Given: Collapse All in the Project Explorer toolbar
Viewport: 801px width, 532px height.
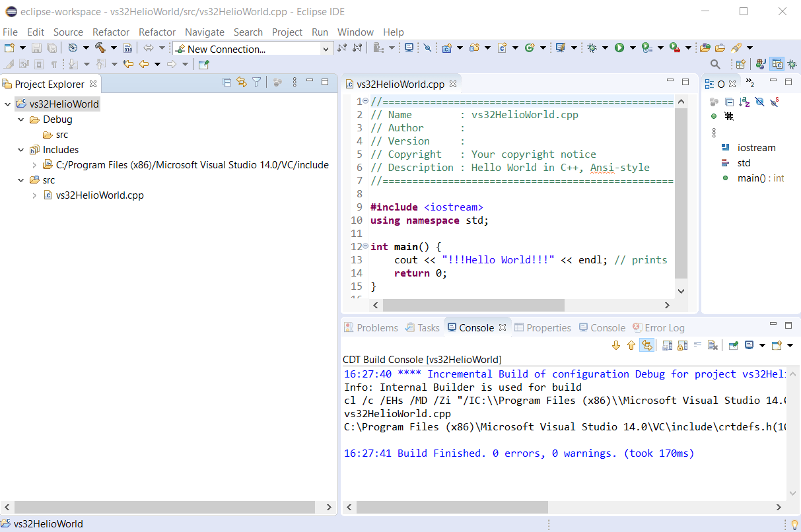Looking at the screenshot, I should [x=227, y=83].
